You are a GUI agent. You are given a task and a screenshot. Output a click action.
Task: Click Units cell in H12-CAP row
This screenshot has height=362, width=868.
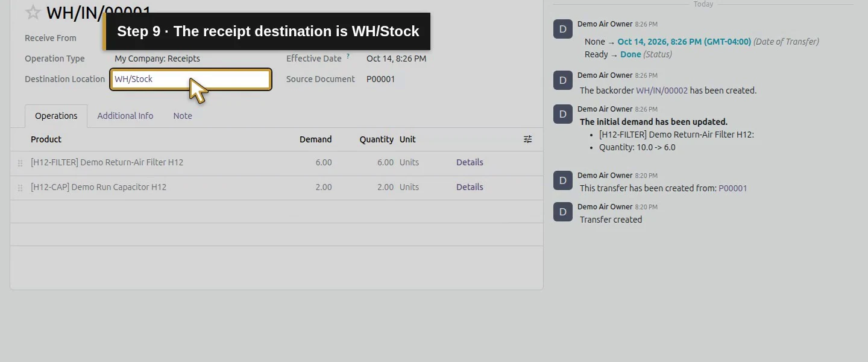(409, 187)
